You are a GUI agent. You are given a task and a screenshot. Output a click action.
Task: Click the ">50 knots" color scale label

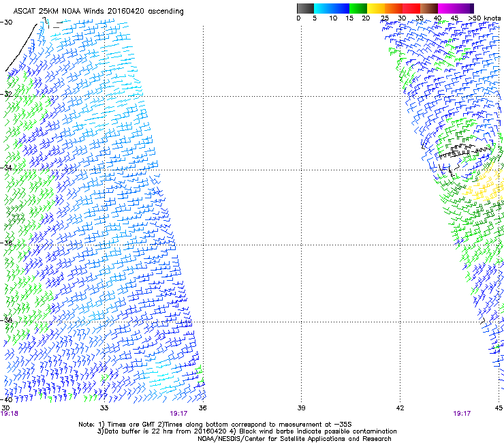484,18
